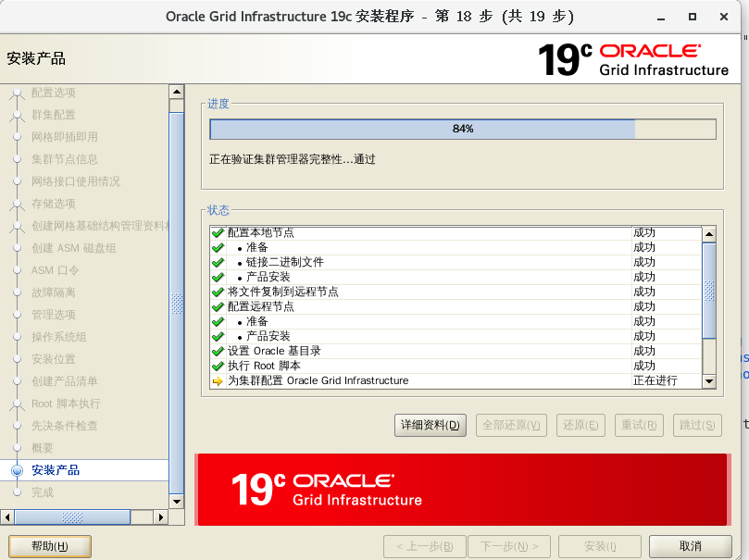The image size is (749, 560).
Task: Click the Oracle 19c red banner image
Action: (x=462, y=490)
